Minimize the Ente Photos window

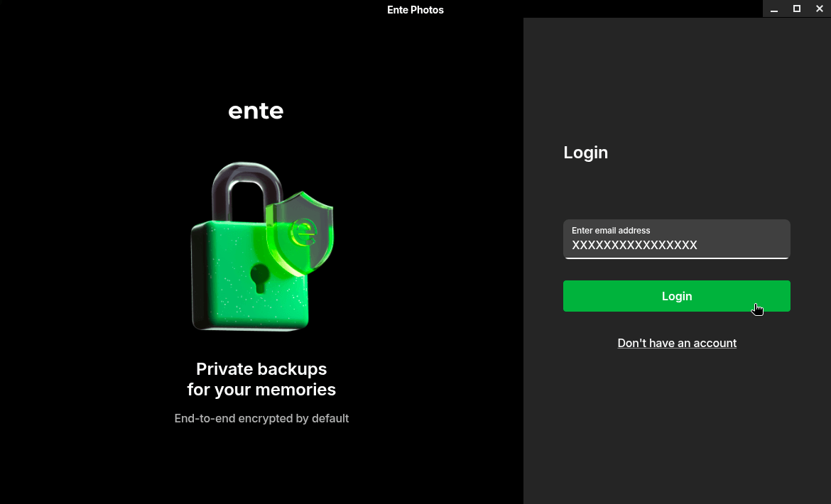coord(773,9)
